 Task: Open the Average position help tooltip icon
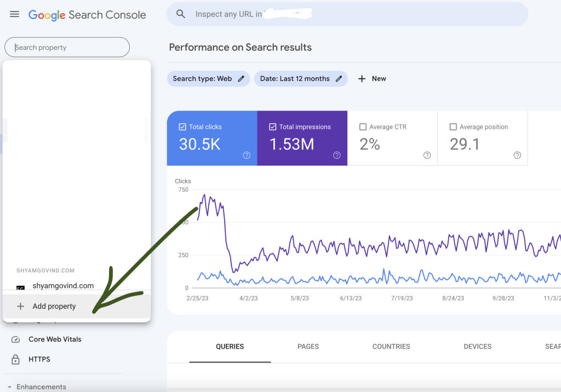517,155
